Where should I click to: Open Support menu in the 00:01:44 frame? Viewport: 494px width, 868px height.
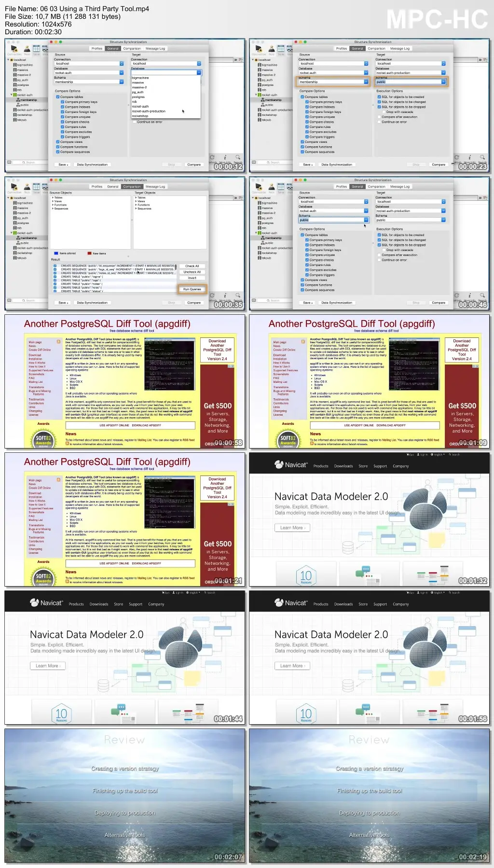(x=136, y=604)
